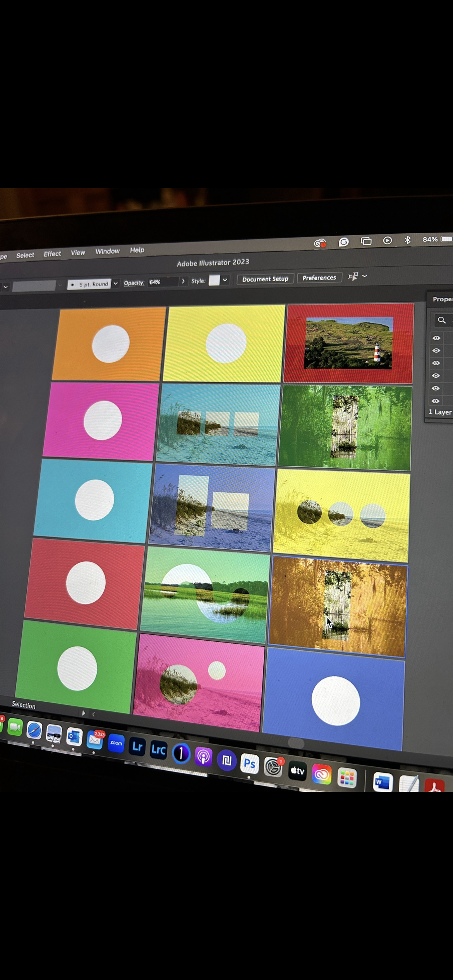Open Photoshop (Ps) from the Dock
This screenshot has width=453, height=980.
pyautogui.click(x=249, y=764)
